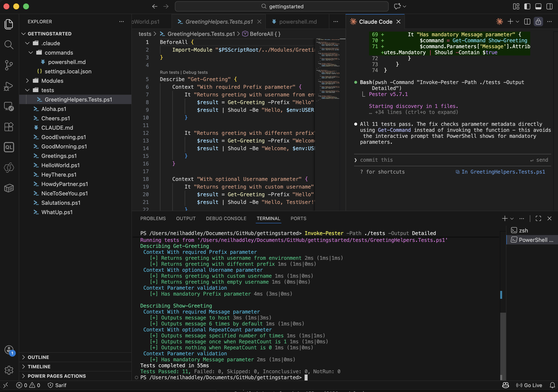This screenshot has height=392, width=558.
Task: Open the Source Control view
Action: pos(9,65)
